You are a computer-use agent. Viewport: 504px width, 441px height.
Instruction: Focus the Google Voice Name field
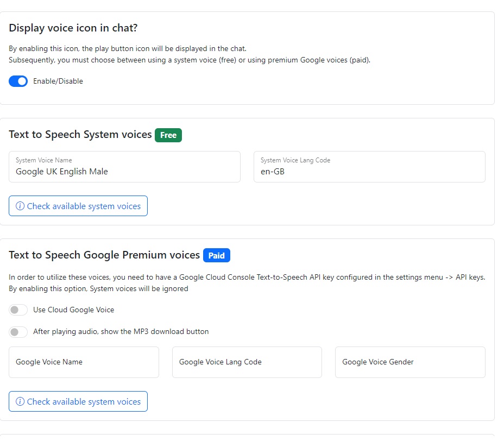click(84, 362)
